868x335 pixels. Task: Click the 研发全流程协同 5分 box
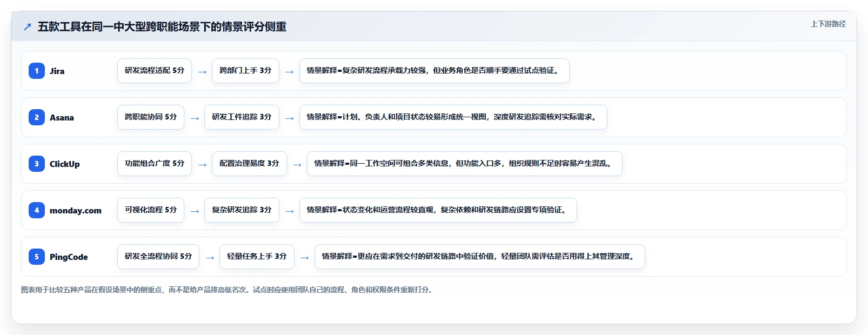click(158, 257)
